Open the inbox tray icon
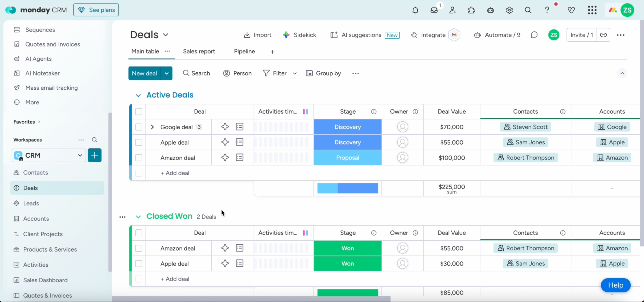This screenshot has width=644, height=302. (434, 10)
